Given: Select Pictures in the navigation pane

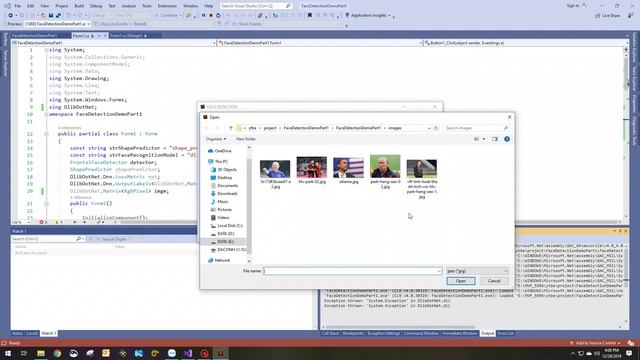Looking at the screenshot, I should [221, 209].
